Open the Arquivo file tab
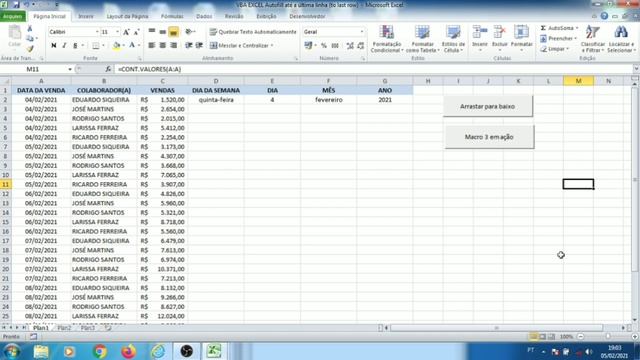Viewport: 640px width, 360px height. click(13, 16)
